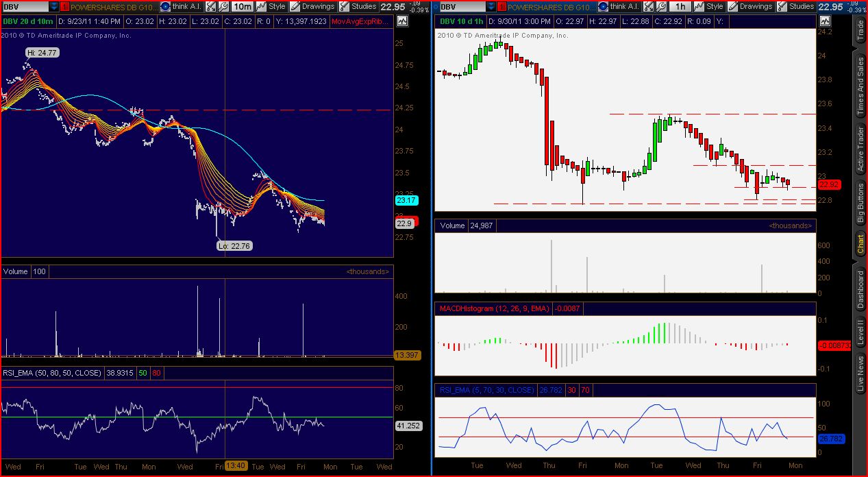Open the Big Buttons side tab
The image size is (868, 477).
coord(860,202)
